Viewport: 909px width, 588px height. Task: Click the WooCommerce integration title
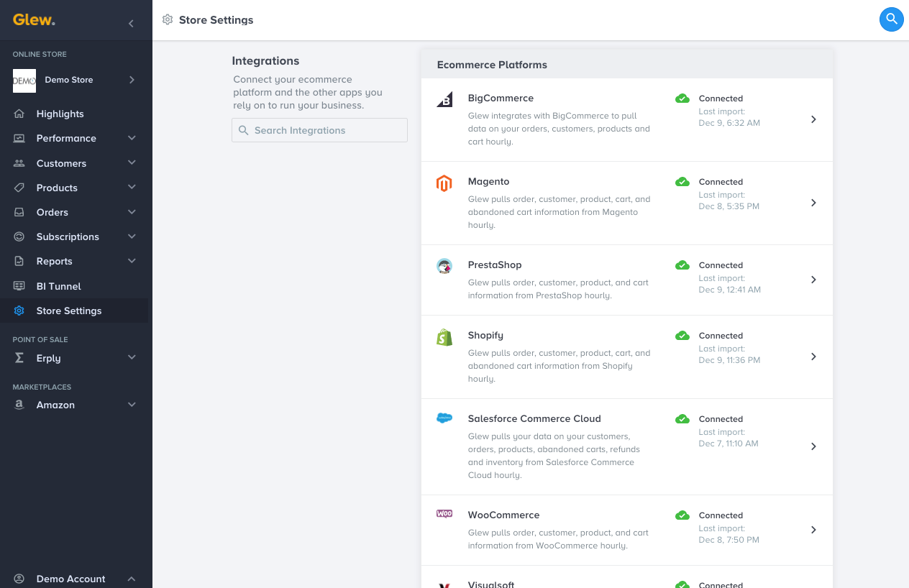click(503, 515)
